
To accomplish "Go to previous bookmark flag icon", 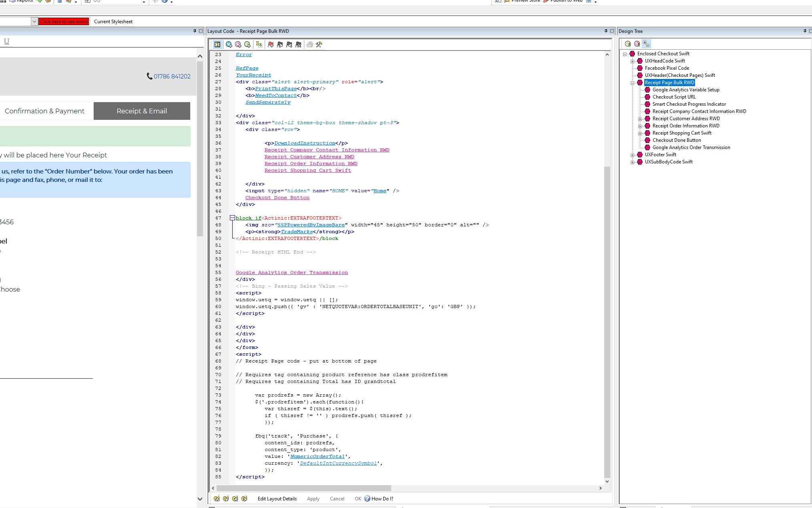I will point(289,44).
